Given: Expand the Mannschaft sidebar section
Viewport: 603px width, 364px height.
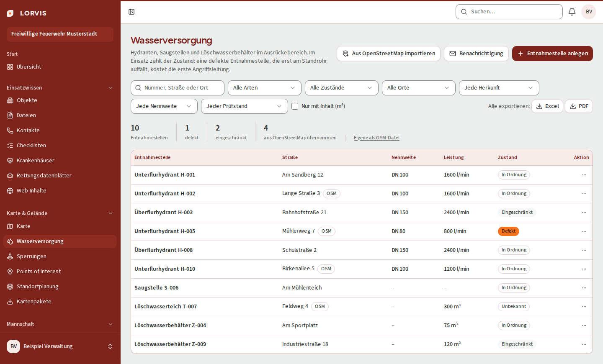Looking at the screenshot, I should tap(60, 324).
